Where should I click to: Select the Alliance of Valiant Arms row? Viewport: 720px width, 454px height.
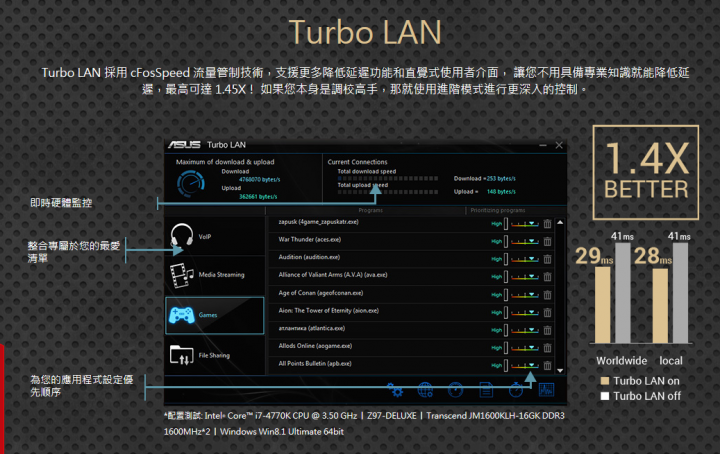(x=411, y=276)
